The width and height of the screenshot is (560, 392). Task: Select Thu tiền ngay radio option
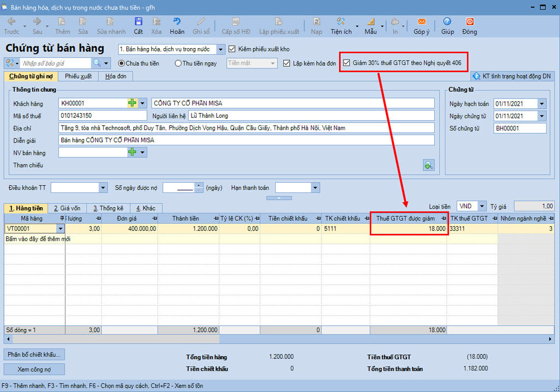click(178, 63)
